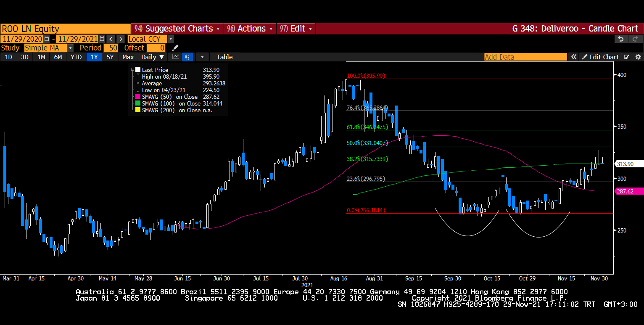
Task: Click the Last Price legend label
Action: pos(155,70)
